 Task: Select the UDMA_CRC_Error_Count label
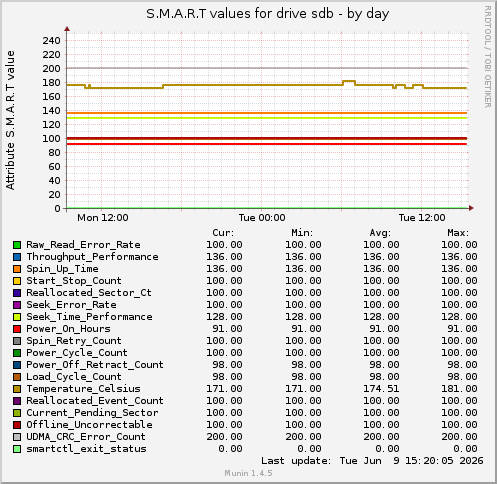coord(86,437)
